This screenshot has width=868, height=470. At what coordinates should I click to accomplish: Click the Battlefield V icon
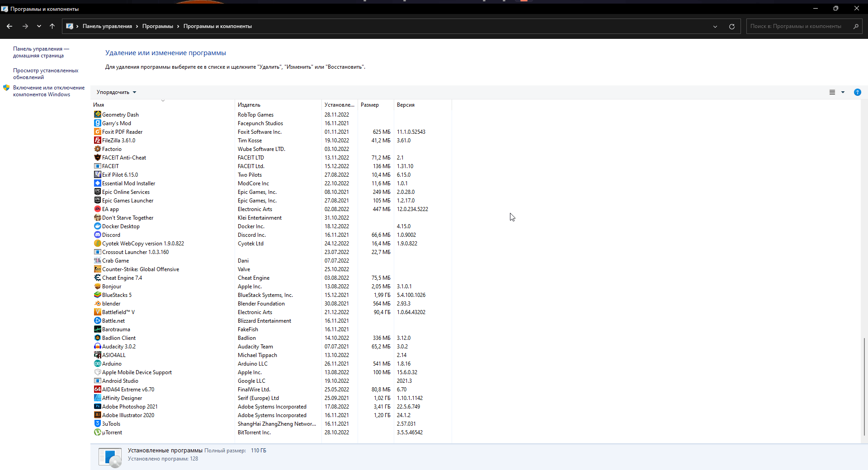[x=97, y=312]
